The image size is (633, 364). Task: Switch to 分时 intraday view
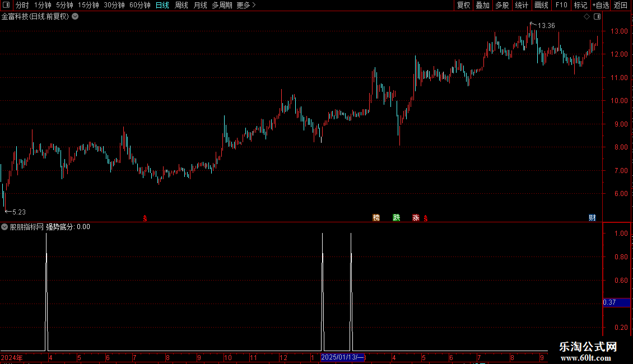click(x=22, y=5)
